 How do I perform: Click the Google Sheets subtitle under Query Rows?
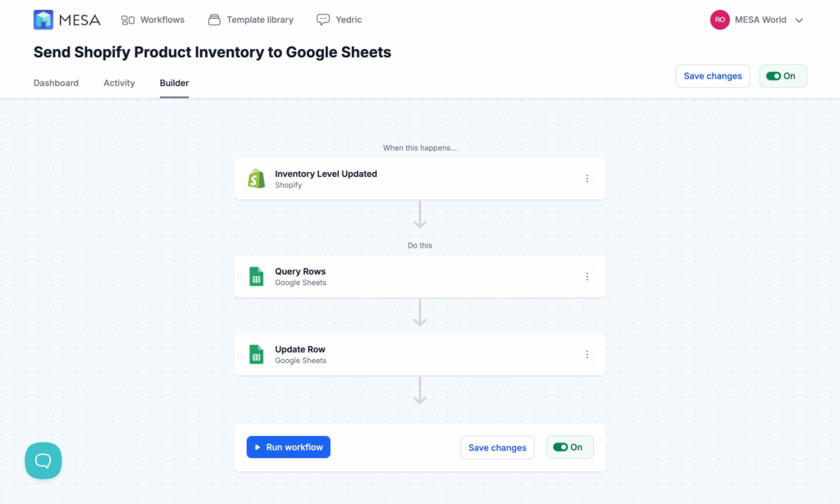click(x=300, y=283)
